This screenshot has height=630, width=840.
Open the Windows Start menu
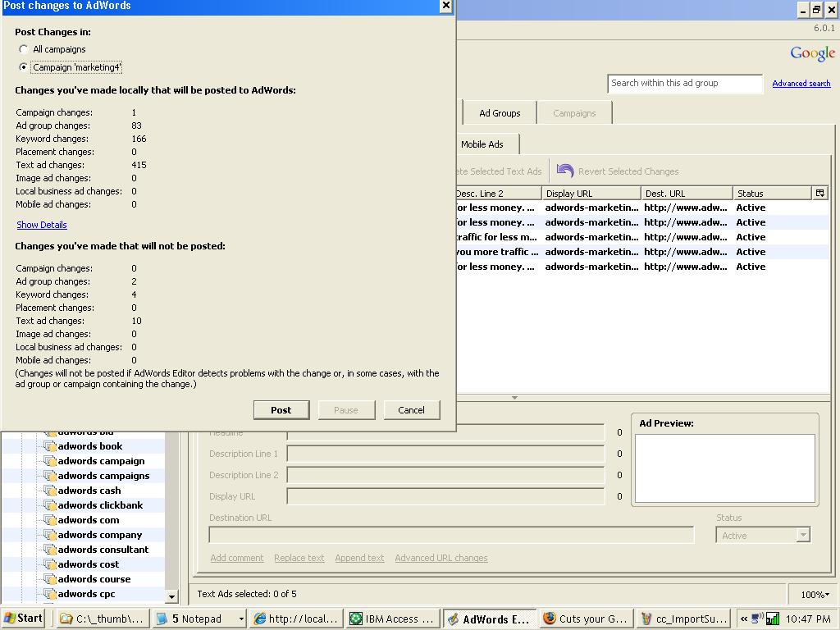coord(23,619)
